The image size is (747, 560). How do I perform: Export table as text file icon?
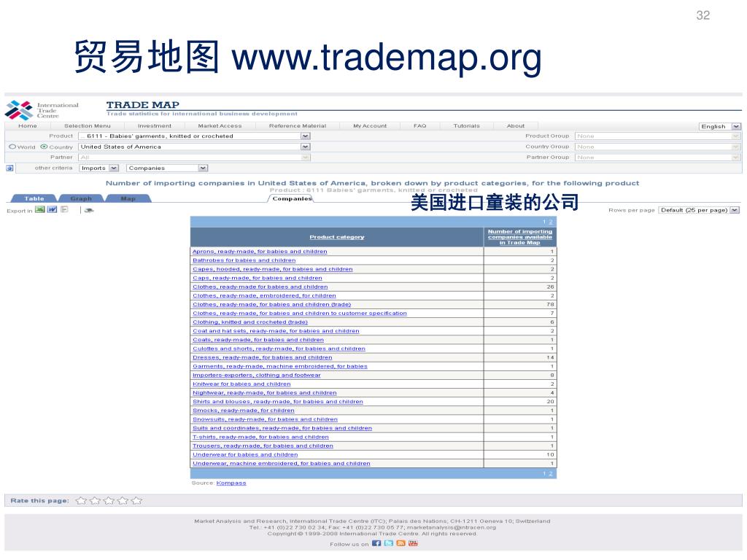[x=64, y=209]
